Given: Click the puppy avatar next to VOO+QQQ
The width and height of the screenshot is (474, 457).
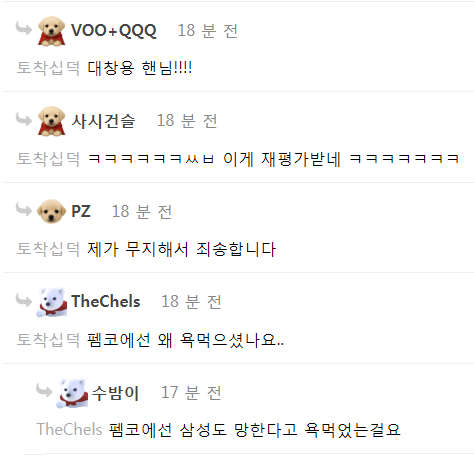Looking at the screenshot, I should click(51, 31).
